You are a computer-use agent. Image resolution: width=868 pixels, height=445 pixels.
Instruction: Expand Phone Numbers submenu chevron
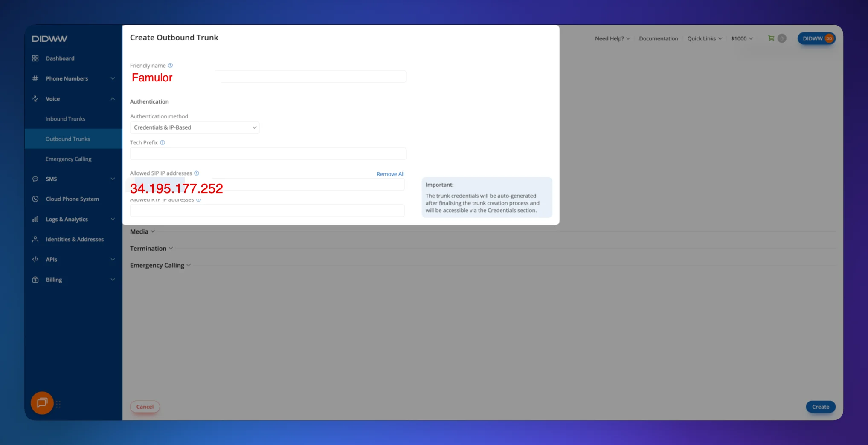pyautogui.click(x=113, y=78)
